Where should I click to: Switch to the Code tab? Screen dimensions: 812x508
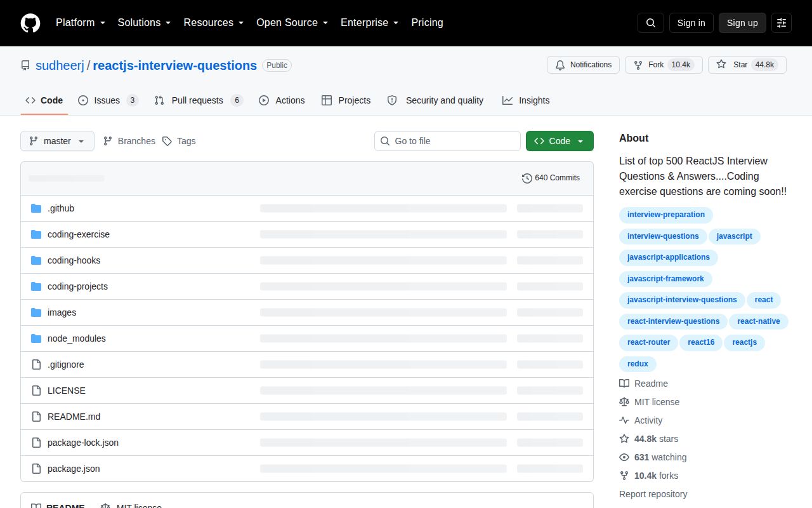pos(44,100)
